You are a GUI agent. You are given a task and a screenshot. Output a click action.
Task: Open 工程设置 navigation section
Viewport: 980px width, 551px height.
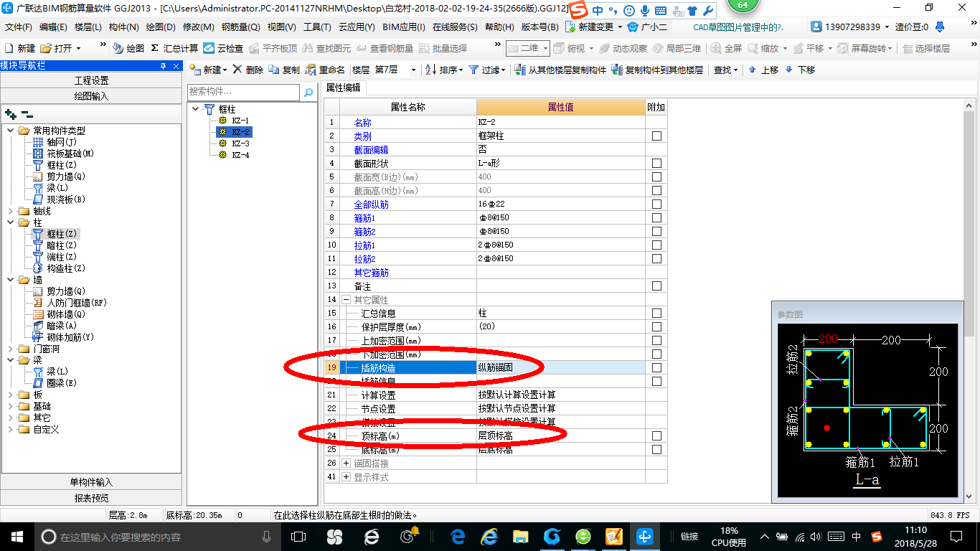pyautogui.click(x=91, y=80)
